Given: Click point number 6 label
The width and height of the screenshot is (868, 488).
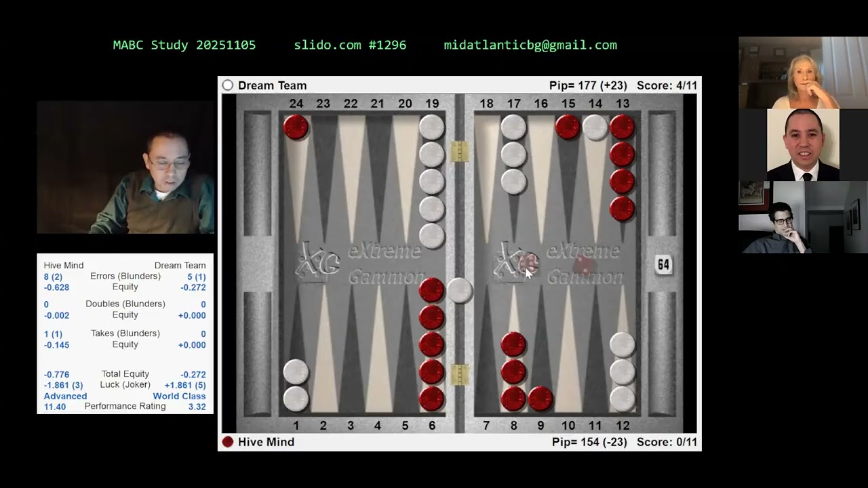Looking at the screenshot, I should pos(432,426).
